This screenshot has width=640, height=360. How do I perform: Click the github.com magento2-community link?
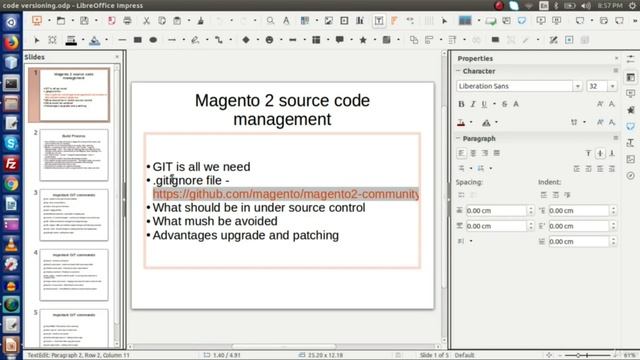pos(286,194)
